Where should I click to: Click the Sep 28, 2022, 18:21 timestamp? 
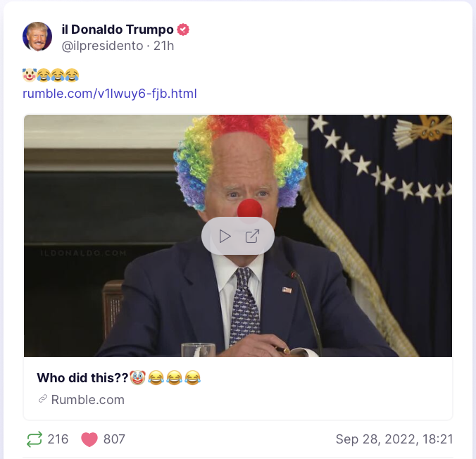point(394,439)
